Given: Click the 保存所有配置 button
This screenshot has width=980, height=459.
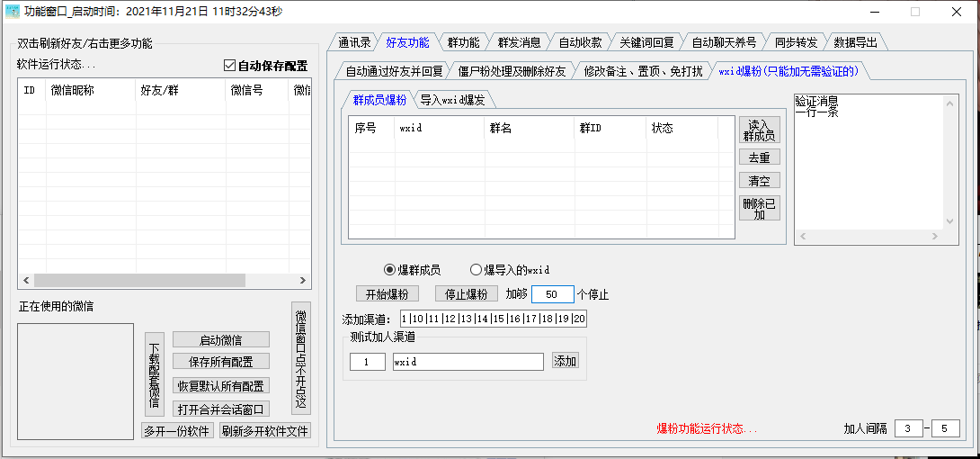Looking at the screenshot, I should [x=220, y=361].
